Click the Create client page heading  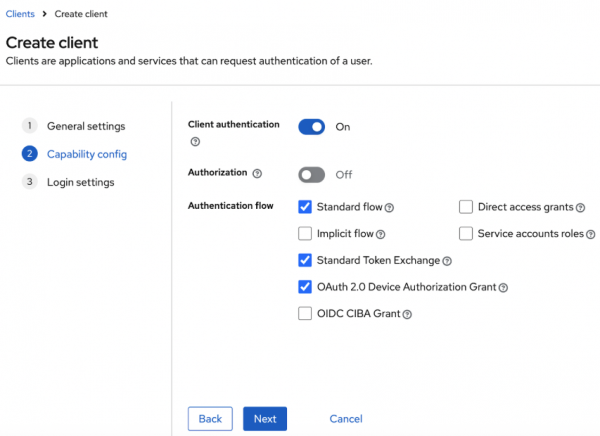pyautogui.click(x=52, y=42)
